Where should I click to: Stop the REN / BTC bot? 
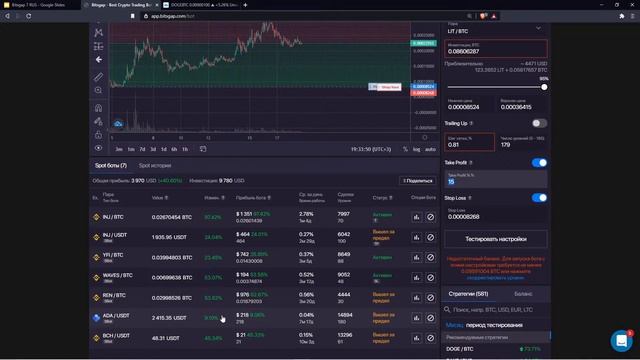pos(430,298)
